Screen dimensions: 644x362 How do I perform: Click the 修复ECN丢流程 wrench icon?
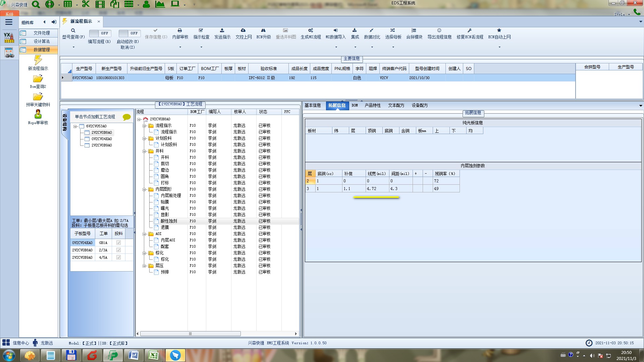[470, 31]
